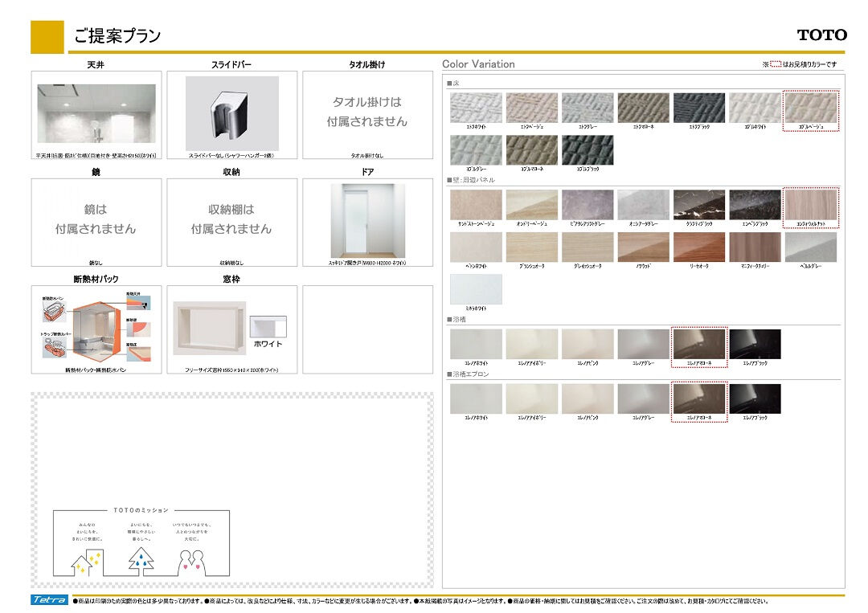Screen dimensions: 868x613
Task: Select the highlighted エレノアマローネ swatch under 浴槽
Action: pyautogui.click(x=699, y=344)
